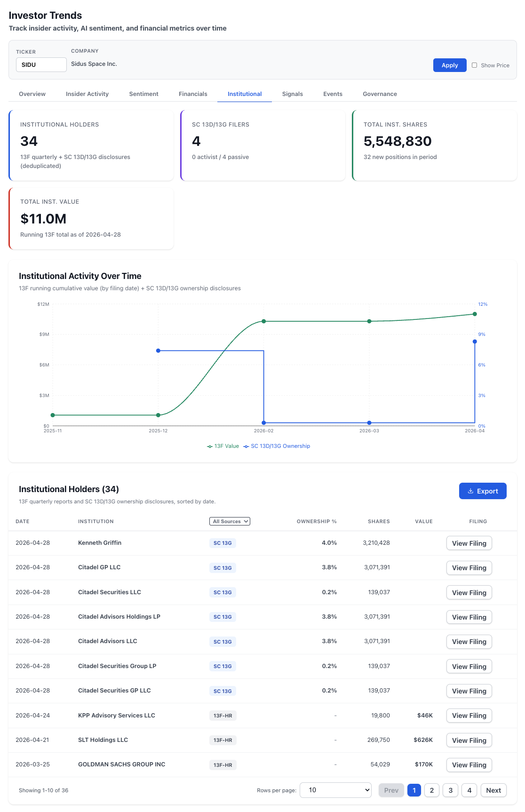View filing for Citadel Securities GP LLC
The width and height of the screenshot is (525, 812).
[469, 691]
